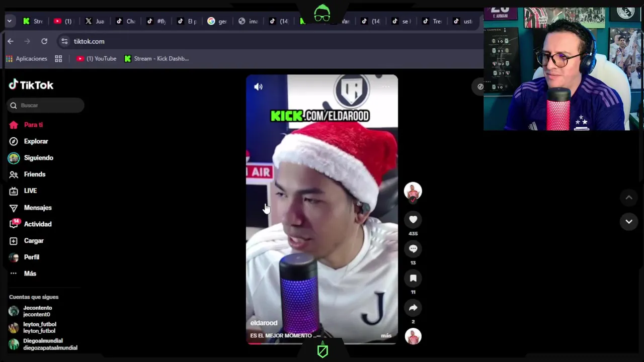Image resolution: width=644 pixels, height=362 pixels.
Task: Open the Cargar upload page
Action: coord(34,241)
